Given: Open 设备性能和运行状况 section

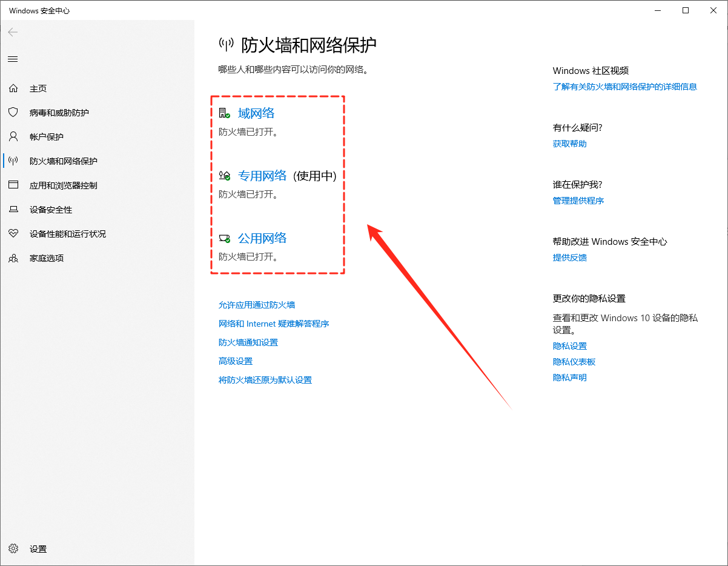Looking at the screenshot, I should pyautogui.click(x=76, y=233).
